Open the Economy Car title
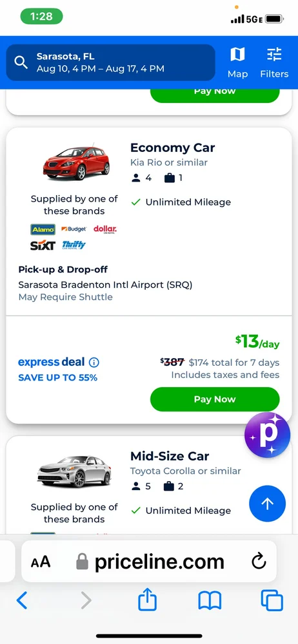The image size is (298, 644). (172, 148)
